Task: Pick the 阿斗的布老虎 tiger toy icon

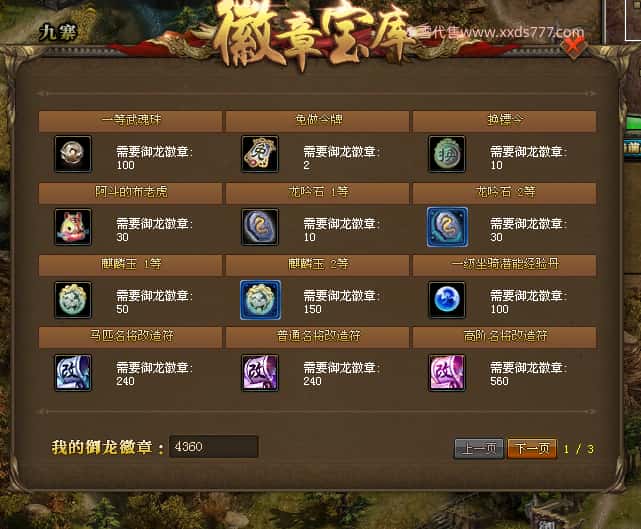Action: [73, 227]
